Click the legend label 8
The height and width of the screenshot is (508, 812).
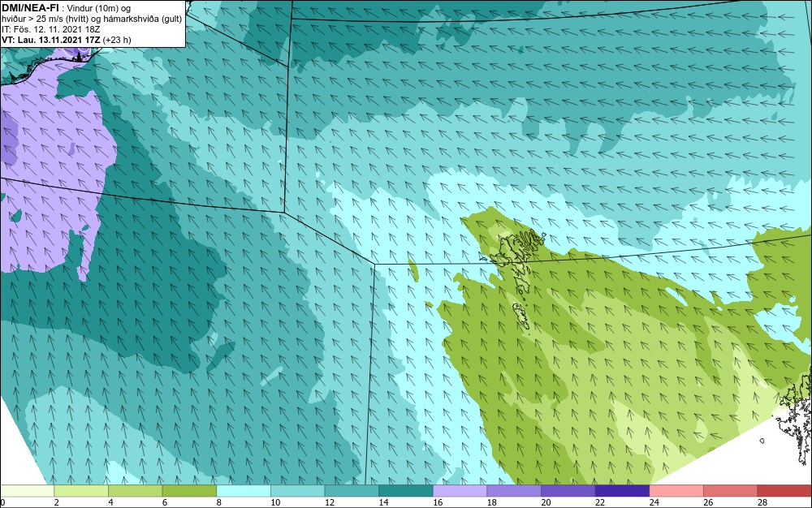point(219,502)
